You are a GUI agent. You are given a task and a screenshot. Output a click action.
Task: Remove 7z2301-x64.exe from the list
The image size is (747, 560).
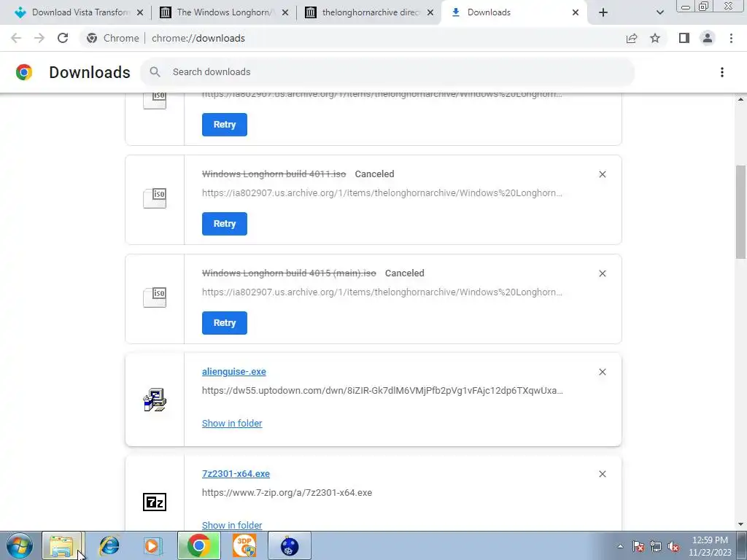pyautogui.click(x=602, y=474)
